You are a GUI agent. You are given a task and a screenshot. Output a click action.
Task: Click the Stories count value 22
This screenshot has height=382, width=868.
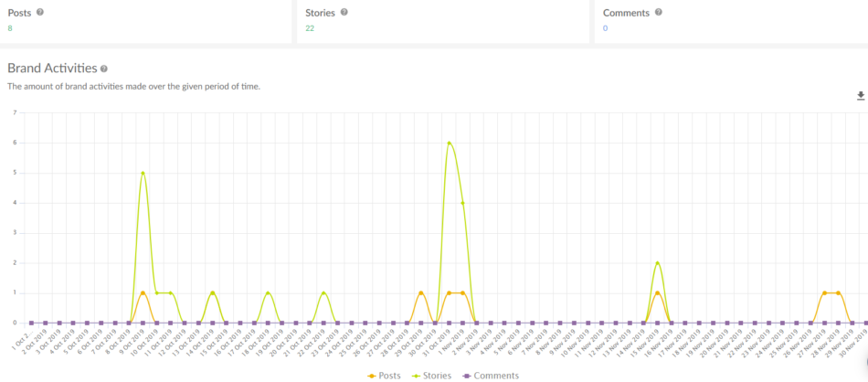click(x=310, y=28)
